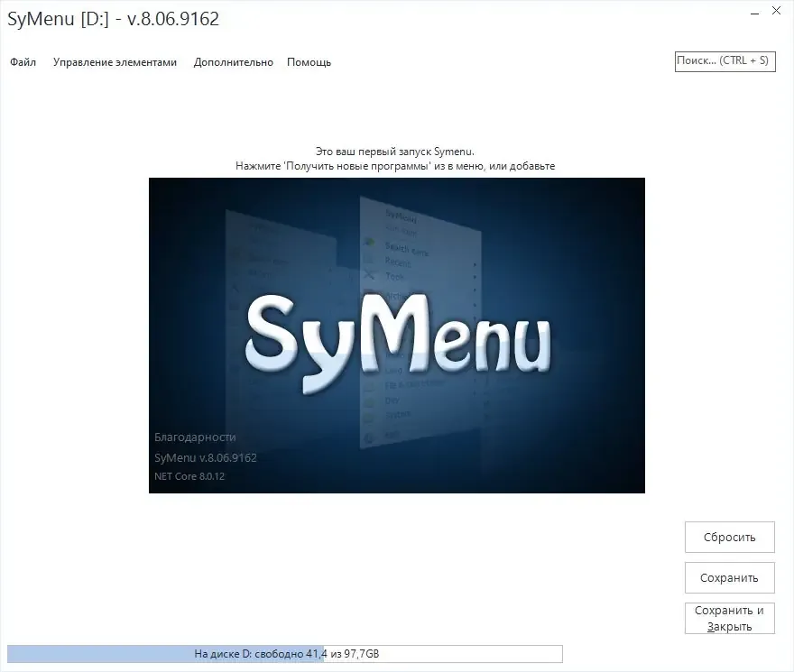The width and height of the screenshot is (794, 672).
Task: Open the Благодарности credits link
Action: [195, 437]
